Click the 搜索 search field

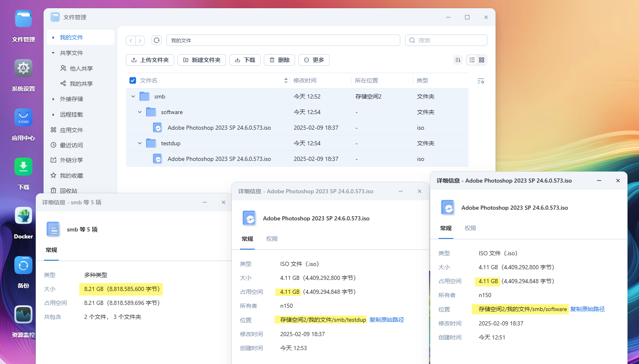pos(446,40)
